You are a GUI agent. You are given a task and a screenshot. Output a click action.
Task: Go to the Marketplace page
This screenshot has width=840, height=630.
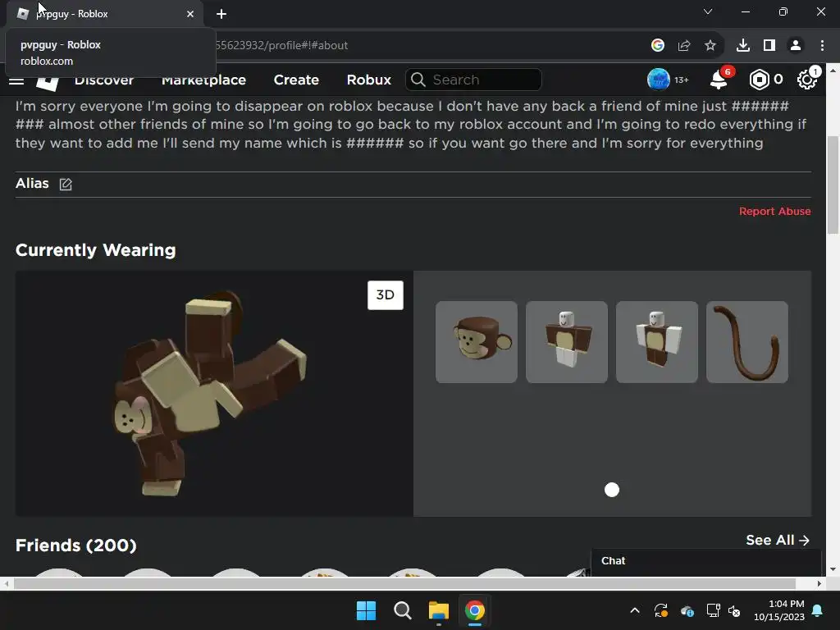coord(203,80)
